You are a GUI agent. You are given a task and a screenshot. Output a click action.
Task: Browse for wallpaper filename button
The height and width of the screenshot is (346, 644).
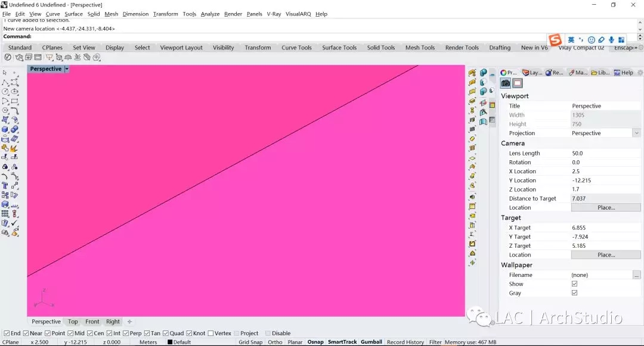click(x=637, y=275)
